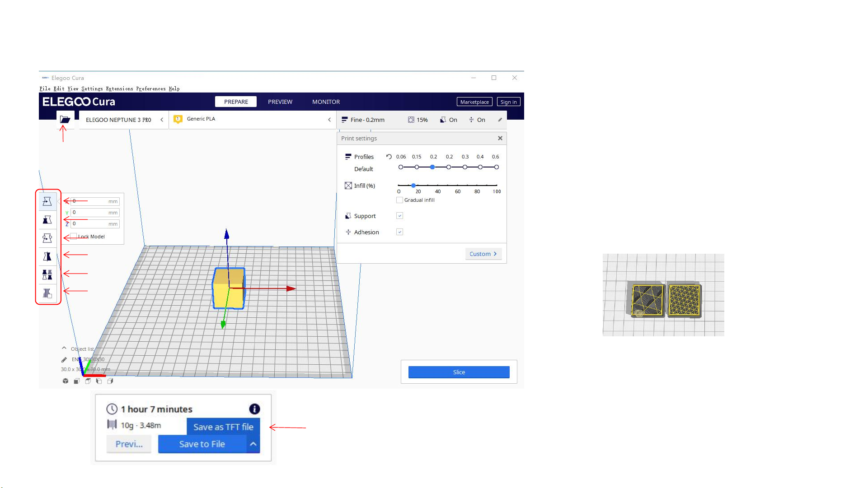The height and width of the screenshot is (488, 868).
Task: Click the adhesion On indicator in summary bar
Action: [477, 120]
